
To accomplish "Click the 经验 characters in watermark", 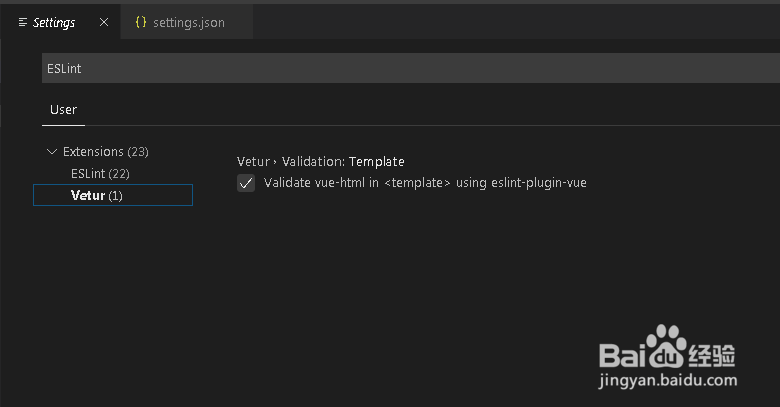I will point(711,355).
